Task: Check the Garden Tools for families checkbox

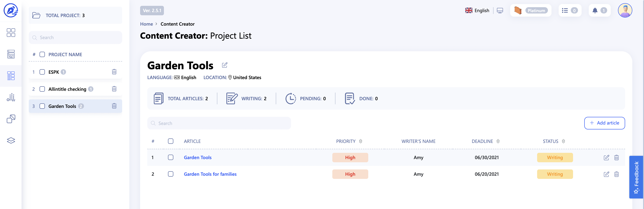Action: (170, 174)
